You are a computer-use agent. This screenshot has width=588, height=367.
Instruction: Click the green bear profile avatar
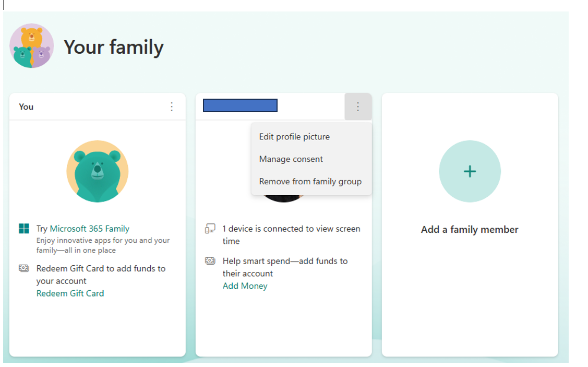coord(98,171)
